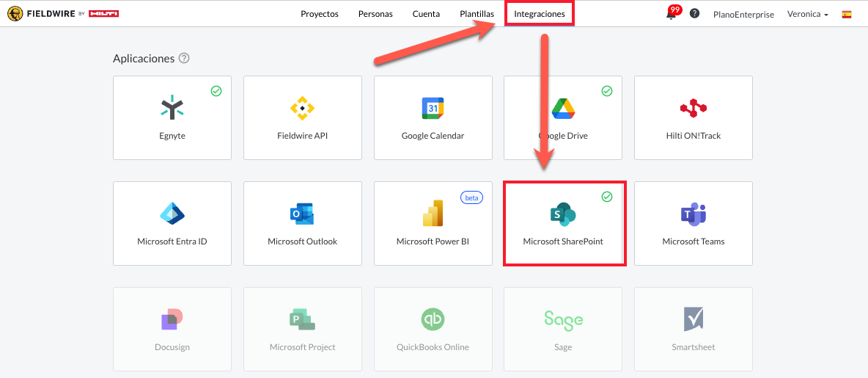The width and height of the screenshot is (868, 378).
Task: Click the Microsoft SharePoint label
Action: pyautogui.click(x=563, y=241)
